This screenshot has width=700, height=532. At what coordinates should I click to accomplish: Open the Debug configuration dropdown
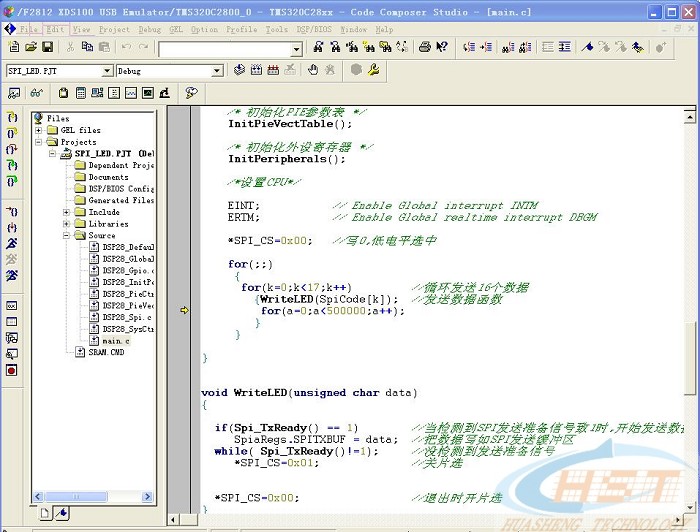coord(217,71)
